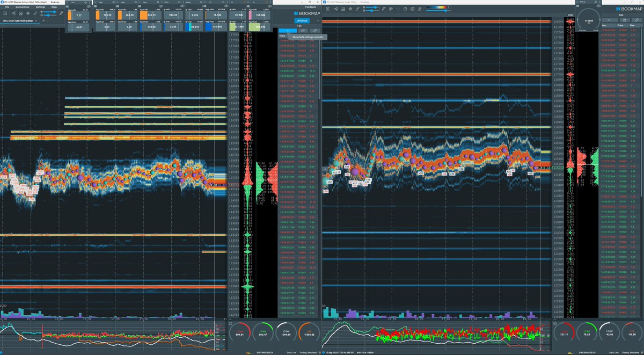Open the heatmap color scheme dropdown arrow

(449, 7)
